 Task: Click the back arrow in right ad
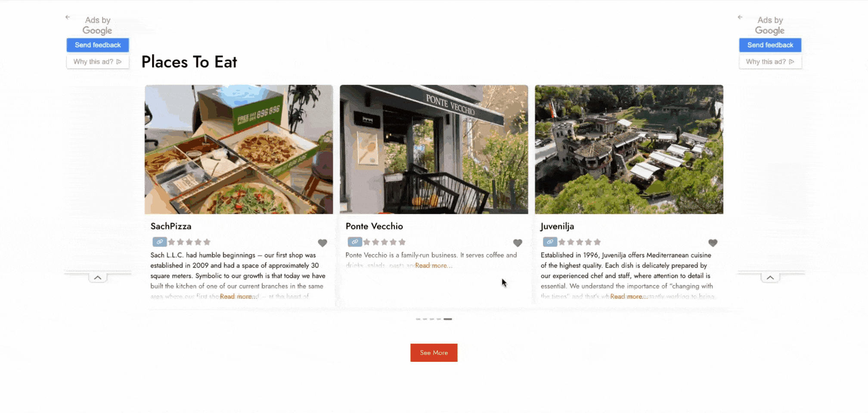pos(740,17)
